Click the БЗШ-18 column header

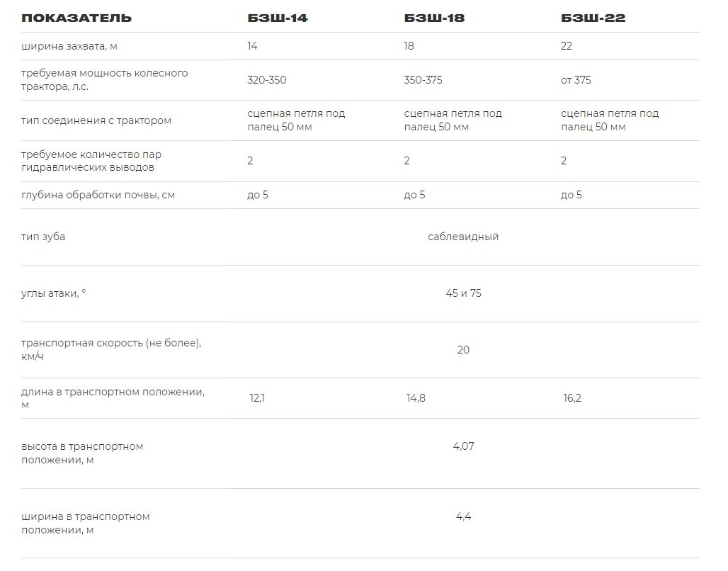pyautogui.click(x=434, y=18)
